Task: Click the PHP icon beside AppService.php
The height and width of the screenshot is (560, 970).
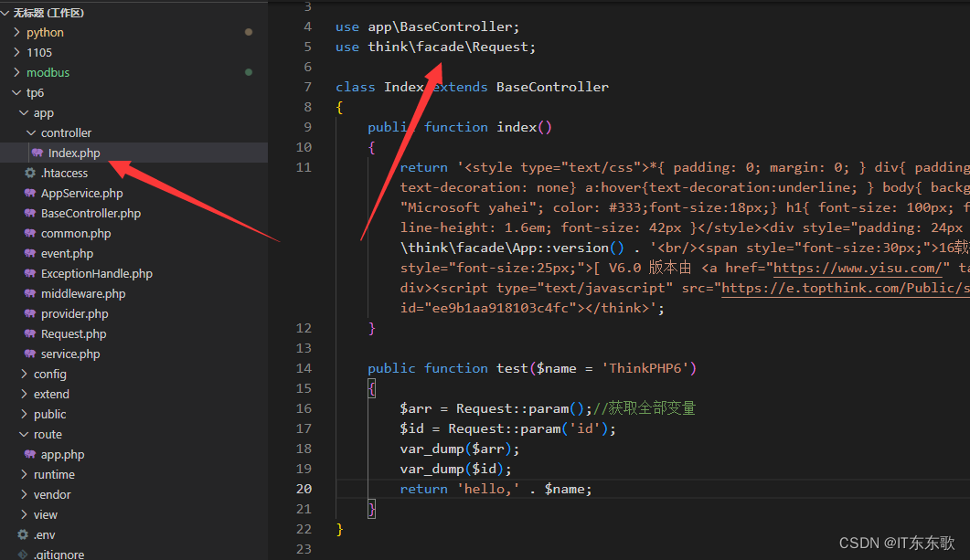Action: pyautogui.click(x=29, y=193)
